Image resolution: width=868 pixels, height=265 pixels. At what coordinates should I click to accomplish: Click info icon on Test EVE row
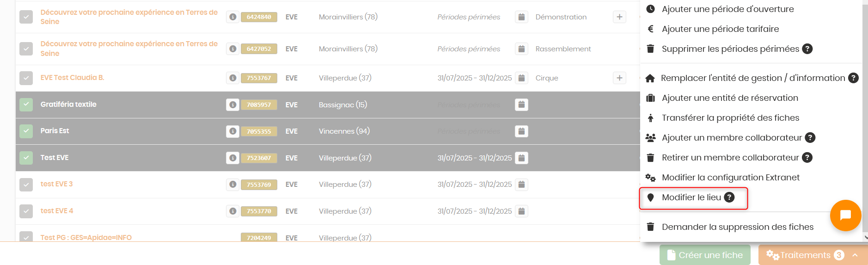tap(233, 158)
